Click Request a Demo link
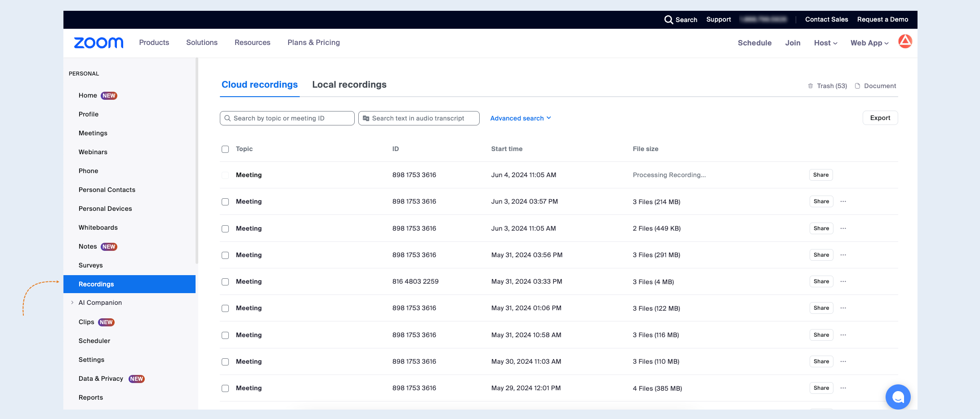Screen dimensions: 980x419 (882, 19)
